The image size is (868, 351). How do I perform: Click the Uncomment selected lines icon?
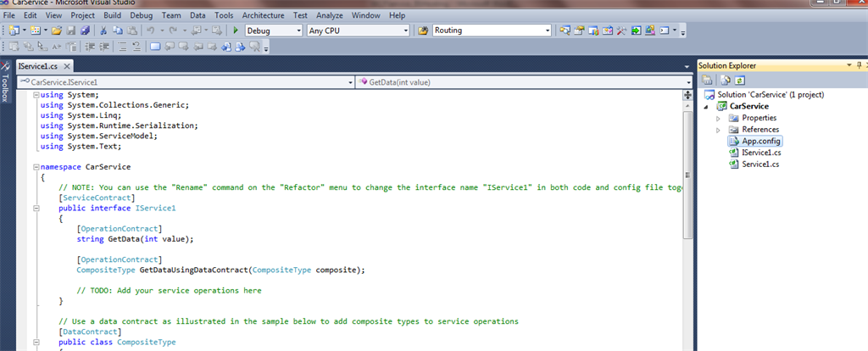coord(136,47)
